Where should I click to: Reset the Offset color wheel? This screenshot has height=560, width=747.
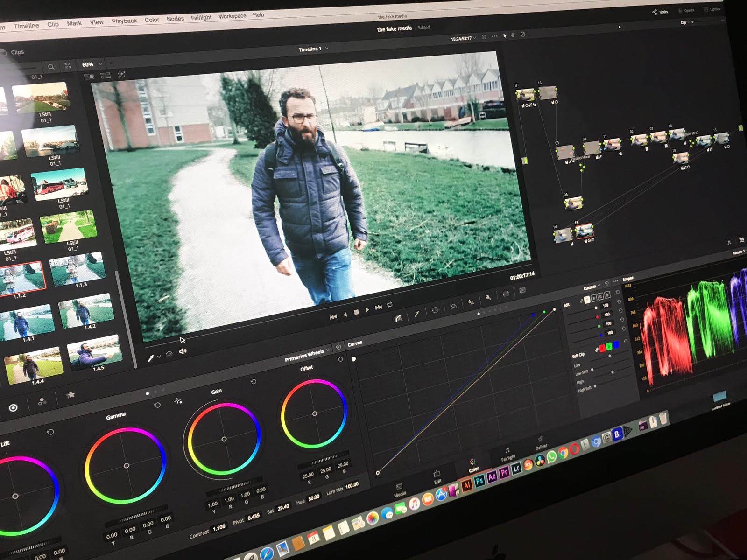tap(340, 359)
